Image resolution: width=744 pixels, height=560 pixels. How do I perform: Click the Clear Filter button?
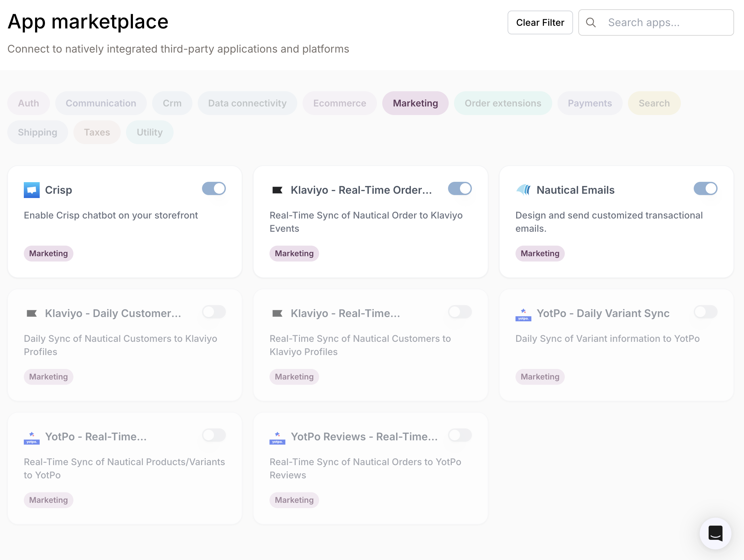click(x=540, y=22)
